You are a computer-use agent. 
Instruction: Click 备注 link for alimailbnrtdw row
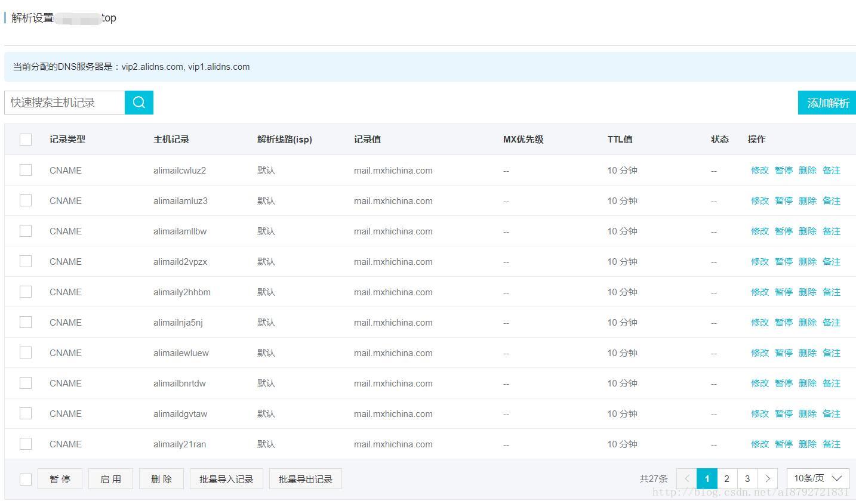coord(831,384)
